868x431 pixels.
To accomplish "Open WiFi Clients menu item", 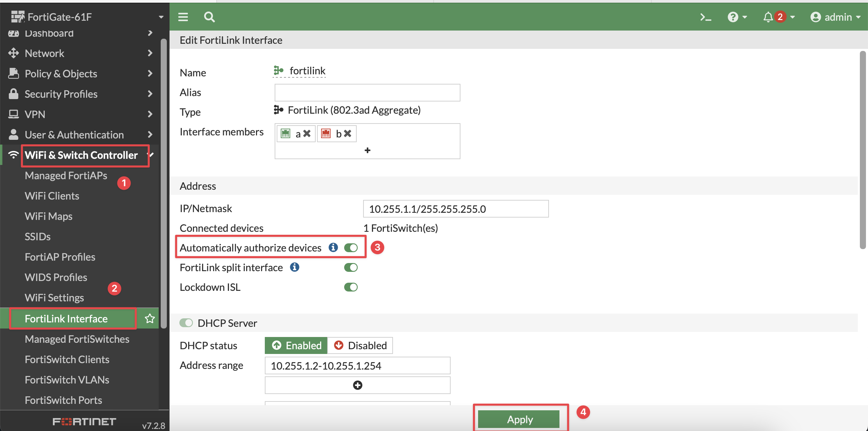I will click(x=52, y=196).
